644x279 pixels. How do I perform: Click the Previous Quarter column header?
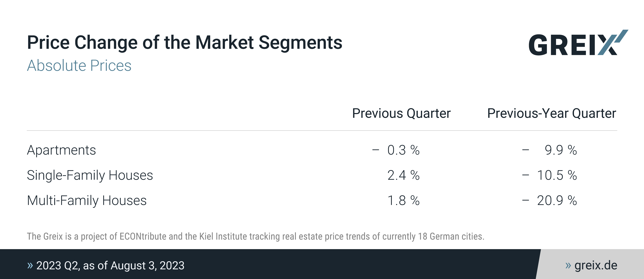coord(401,113)
